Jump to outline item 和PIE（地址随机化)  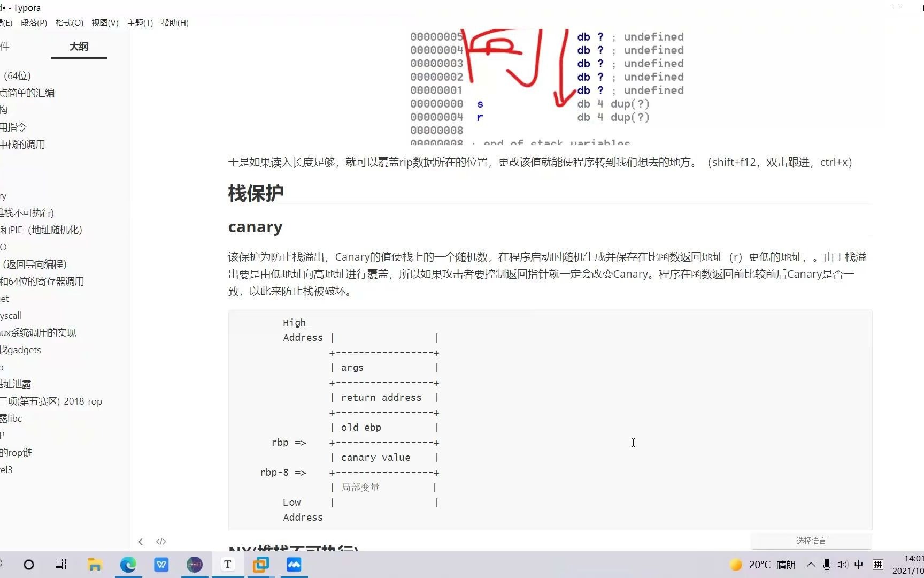(x=41, y=230)
